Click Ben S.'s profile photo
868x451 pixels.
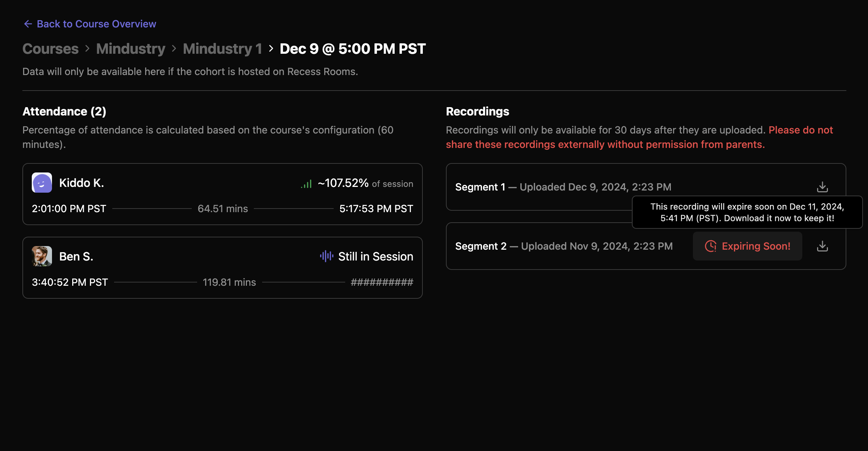tap(42, 256)
